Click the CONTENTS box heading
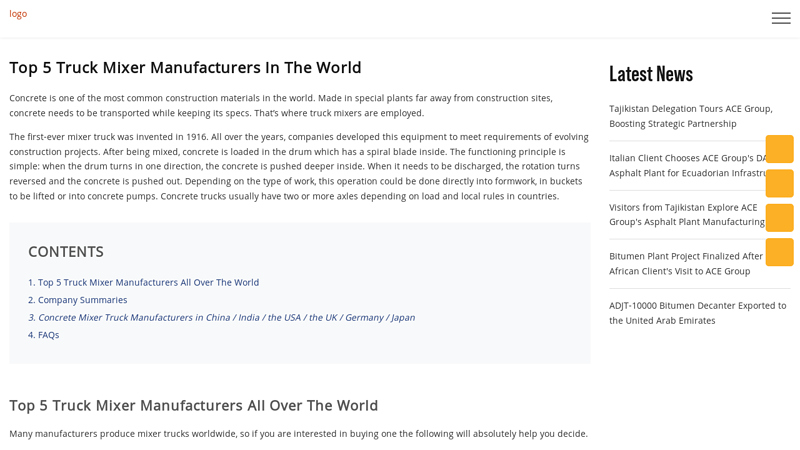Screen dimensions: 800x450 coord(65,251)
